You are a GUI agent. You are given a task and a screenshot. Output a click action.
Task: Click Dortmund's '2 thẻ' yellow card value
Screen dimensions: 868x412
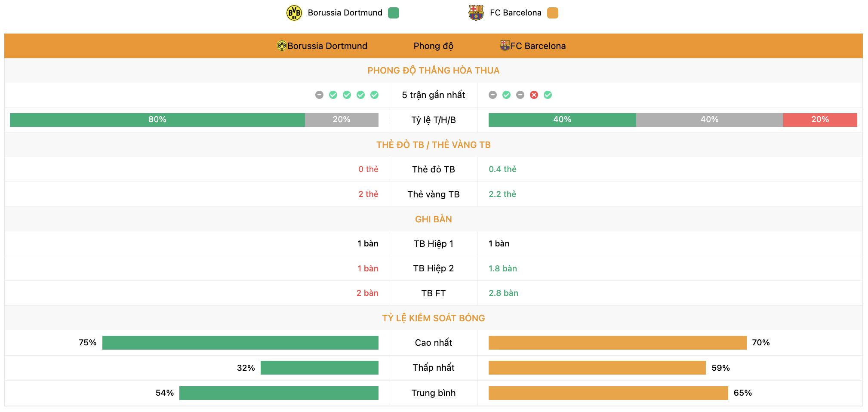tap(369, 194)
